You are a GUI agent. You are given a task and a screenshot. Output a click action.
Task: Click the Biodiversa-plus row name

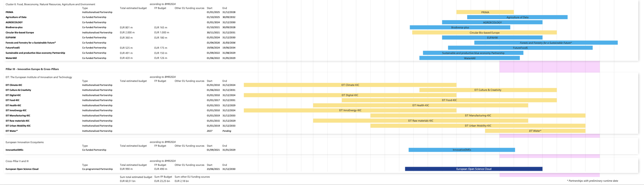(14, 27)
